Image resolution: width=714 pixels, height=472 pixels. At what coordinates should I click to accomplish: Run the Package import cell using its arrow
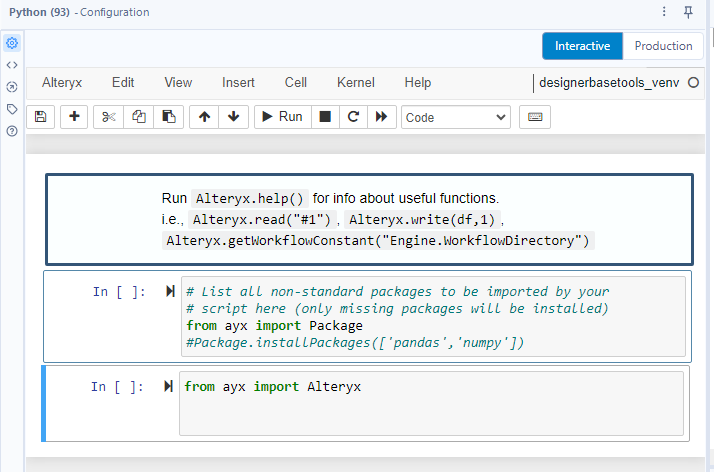pos(170,291)
